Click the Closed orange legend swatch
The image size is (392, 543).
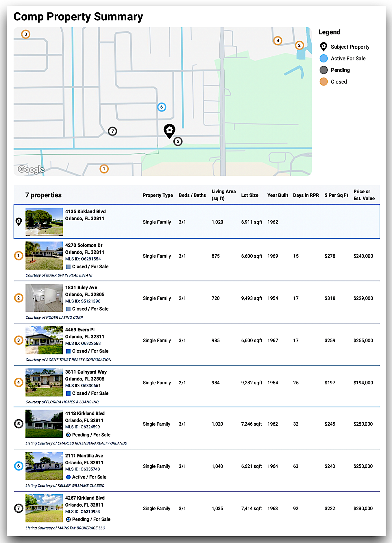[323, 82]
